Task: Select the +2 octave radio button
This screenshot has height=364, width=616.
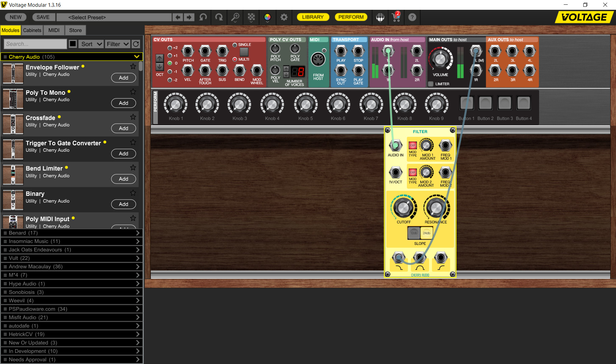Action: [170, 48]
